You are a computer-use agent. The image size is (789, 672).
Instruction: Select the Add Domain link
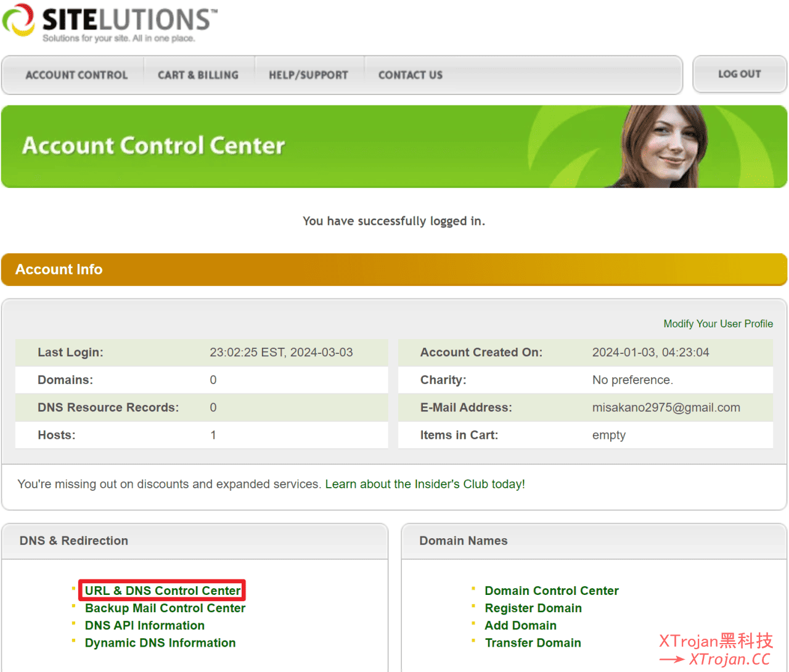tap(521, 625)
